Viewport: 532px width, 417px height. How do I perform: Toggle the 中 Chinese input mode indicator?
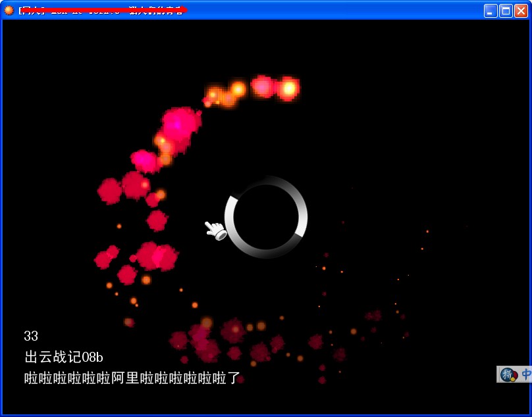[527, 374]
